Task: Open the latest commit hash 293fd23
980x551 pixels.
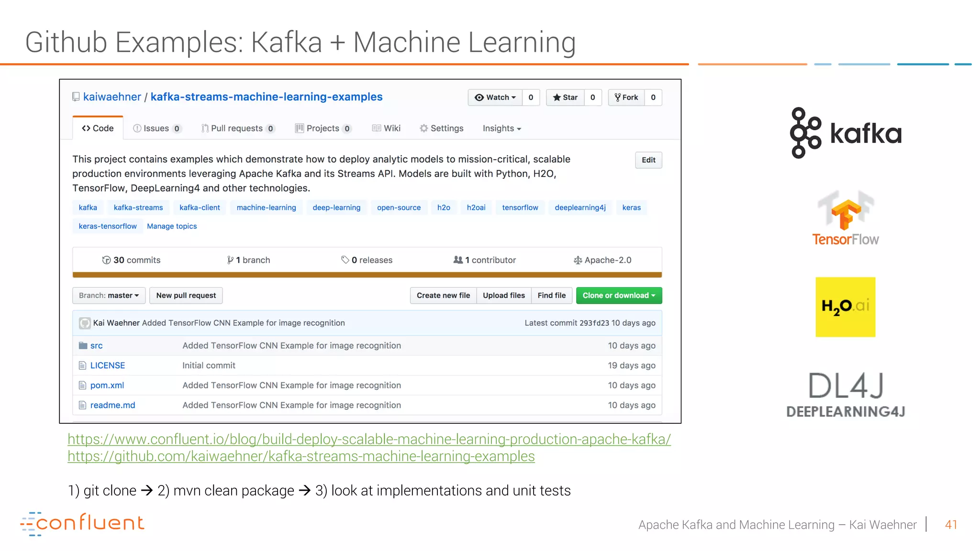Action: [594, 323]
